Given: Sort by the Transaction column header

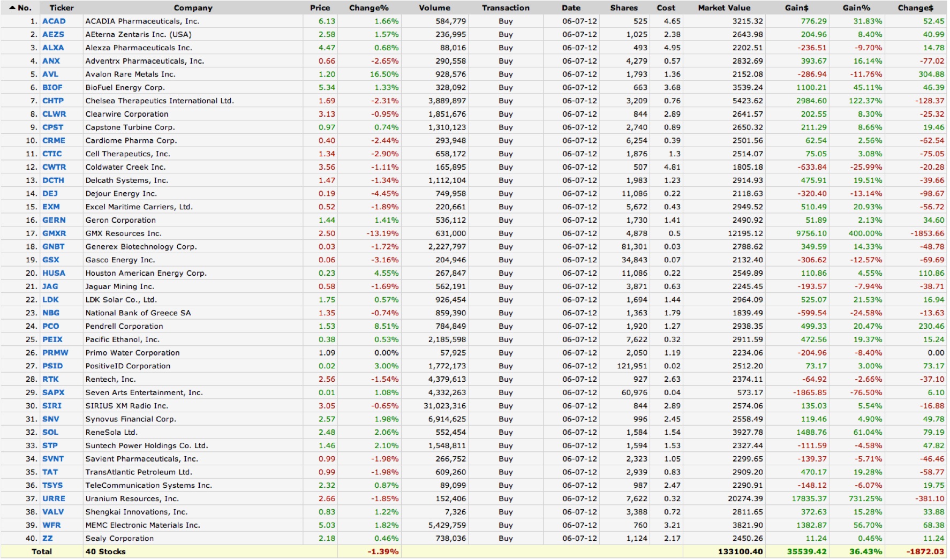Looking at the screenshot, I should point(506,7).
